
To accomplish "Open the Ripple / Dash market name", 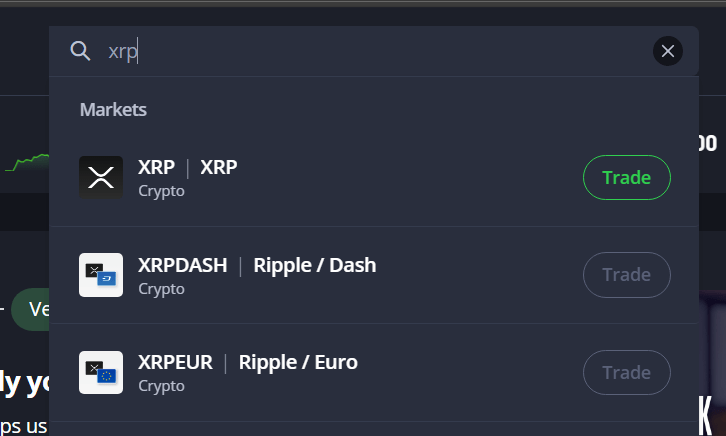I will [x=315, y=265].
